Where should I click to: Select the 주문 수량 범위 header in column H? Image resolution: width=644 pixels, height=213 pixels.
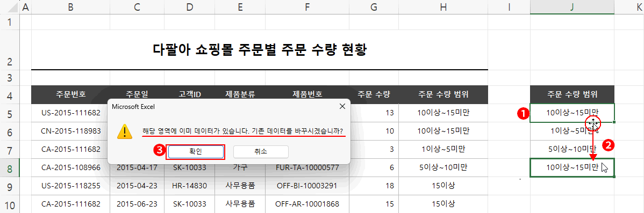[x=443, y=94]
